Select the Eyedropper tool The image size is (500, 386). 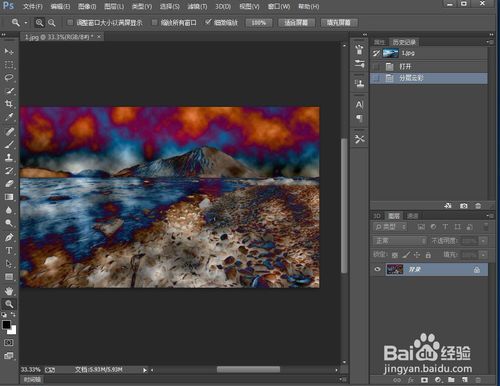pyautogui.click(x=9, y=117)
